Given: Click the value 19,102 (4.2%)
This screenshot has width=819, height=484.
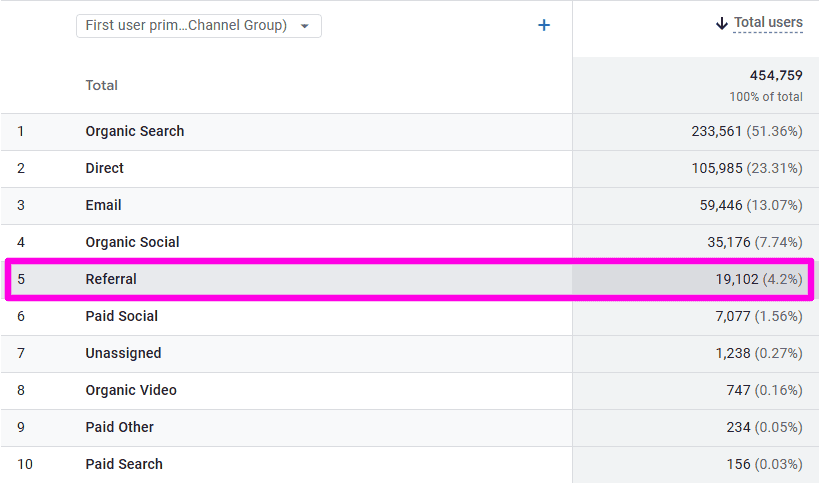Looking at the screenshot, I should 759,279.
